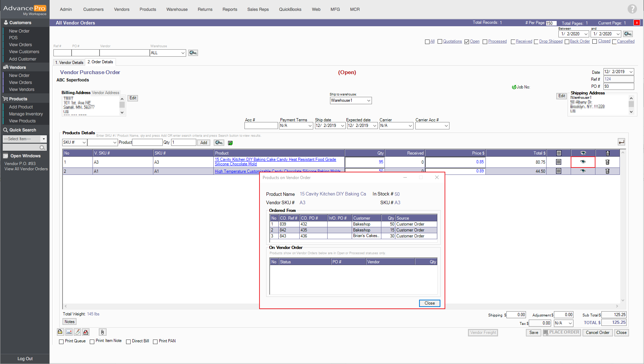
Task: Open the Reports menu
Action: [229, 9]
